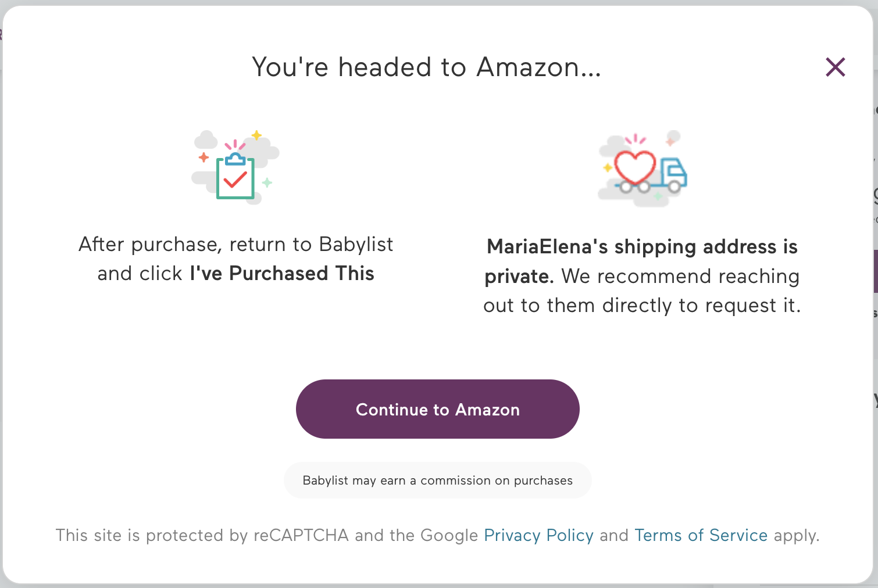Screen dimensions: 878x588
Task: Click the "You're headed to Amazon..." heading
Action: coord(427,67)
